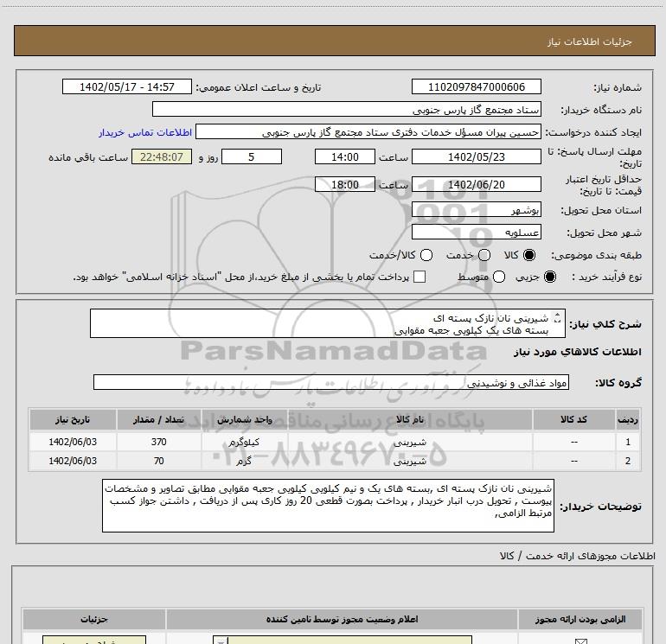Click the توضیحات خریدار text area
Screen dimensions: 666x644
(328, 505)
